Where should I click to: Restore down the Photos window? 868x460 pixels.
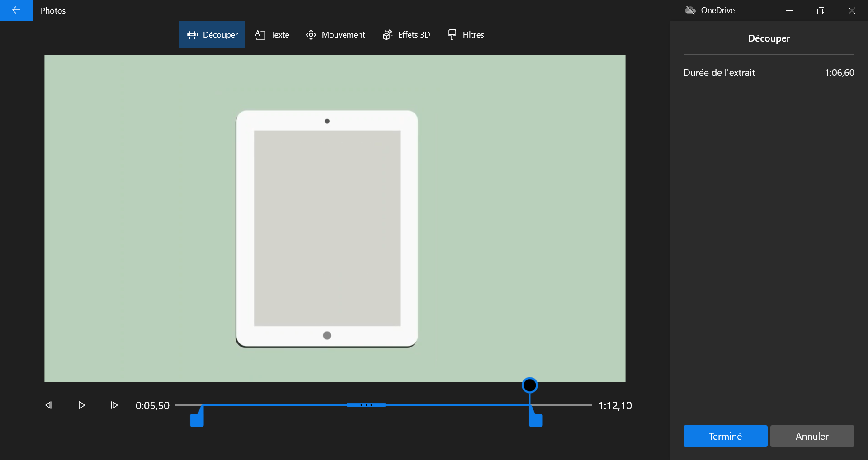(x=821, y=10)
